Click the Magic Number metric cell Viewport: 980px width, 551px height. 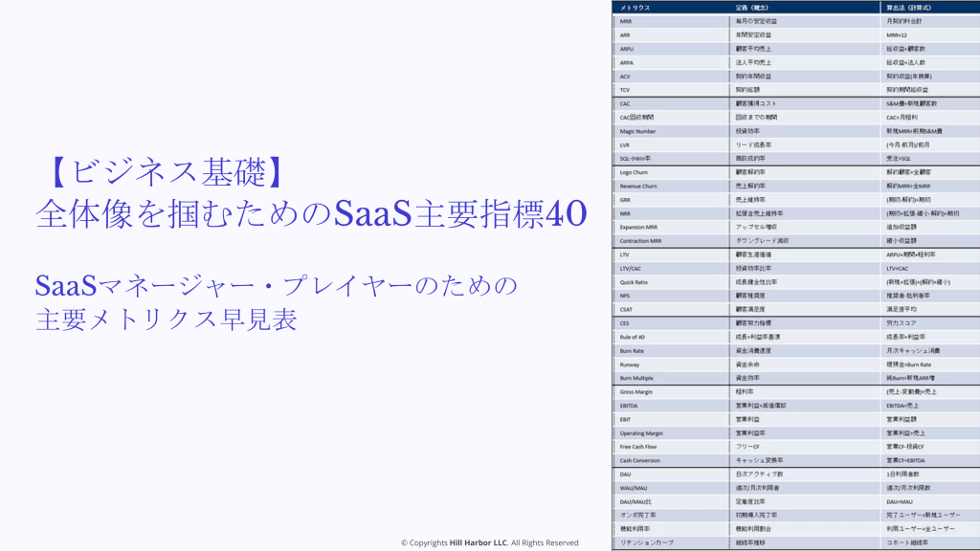(x=637, y=131)
